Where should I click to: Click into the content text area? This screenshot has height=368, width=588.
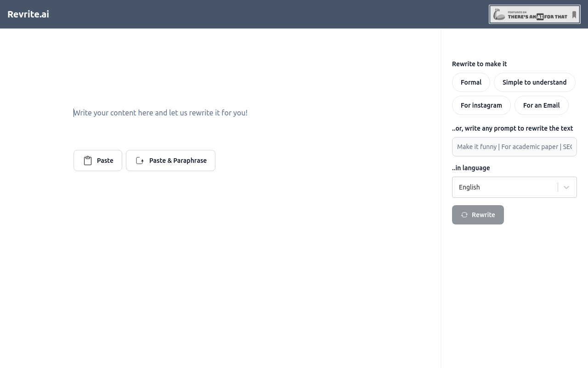pyautogui.click(x=220, y=113)
